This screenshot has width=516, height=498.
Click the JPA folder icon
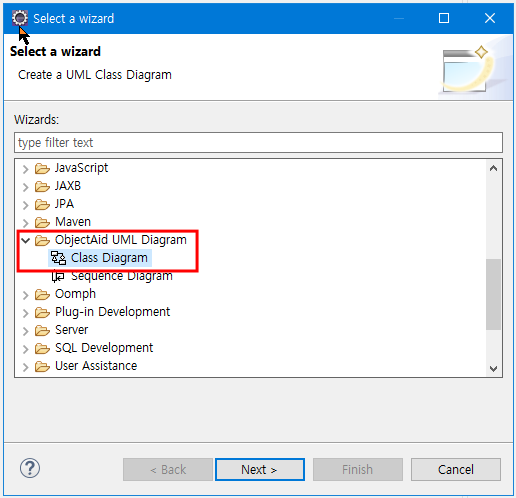(x=42, y=204)
